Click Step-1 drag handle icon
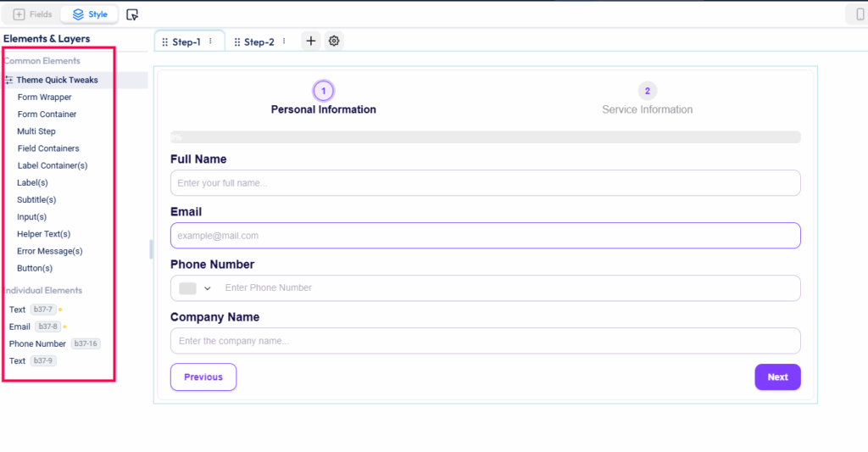The image size is (868, 452). [x=164, y=42]
